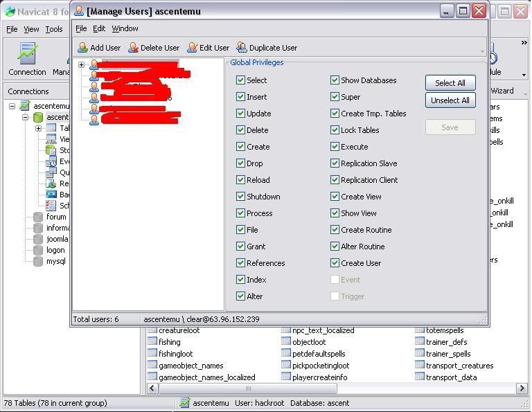
Task: Select the trainer_spells table
Action: click(x=448, y=354)
